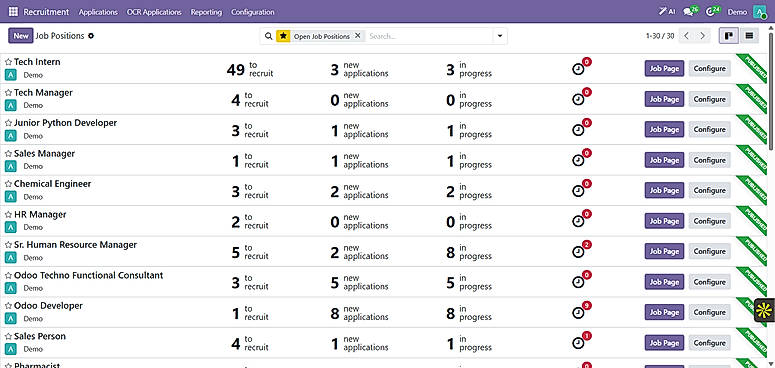
Task: Click the Open Job Positions filter tag
Action: tap(321, 36)
